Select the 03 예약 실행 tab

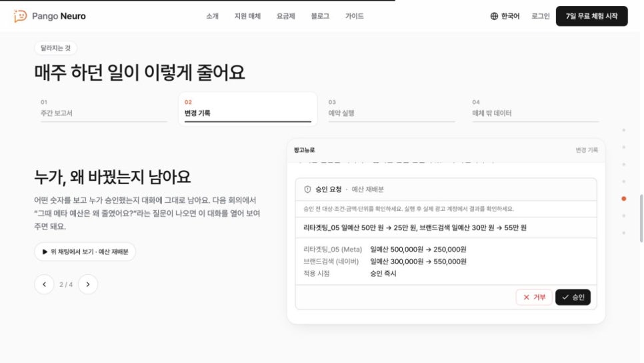391,109
